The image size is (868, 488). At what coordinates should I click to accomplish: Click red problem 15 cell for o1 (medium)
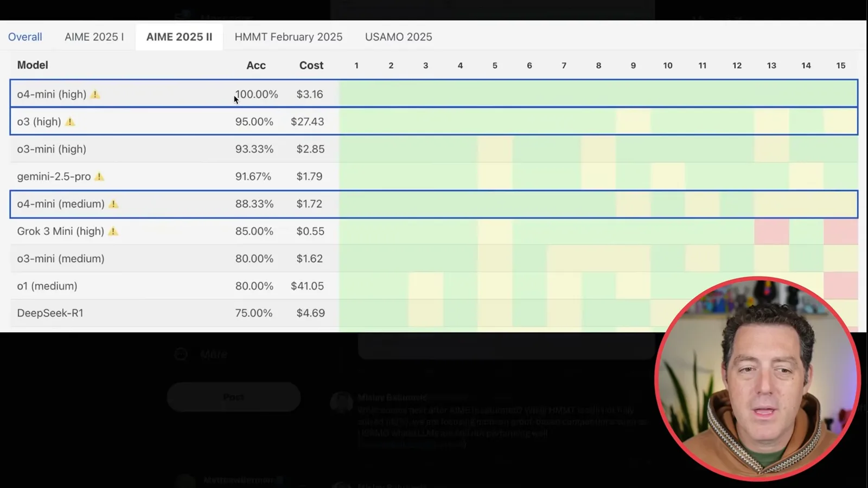pos(841,286)
